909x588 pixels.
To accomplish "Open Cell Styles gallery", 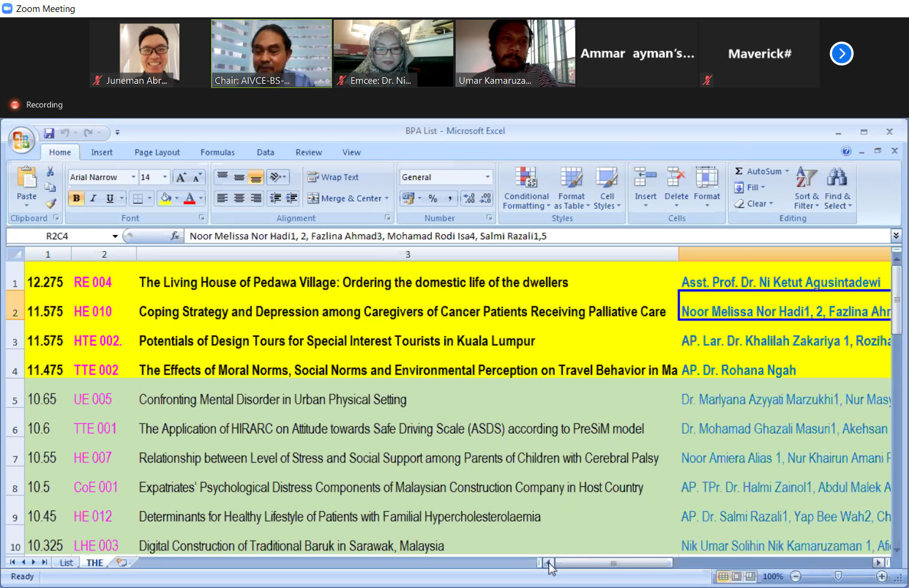I will coord(607,188).
